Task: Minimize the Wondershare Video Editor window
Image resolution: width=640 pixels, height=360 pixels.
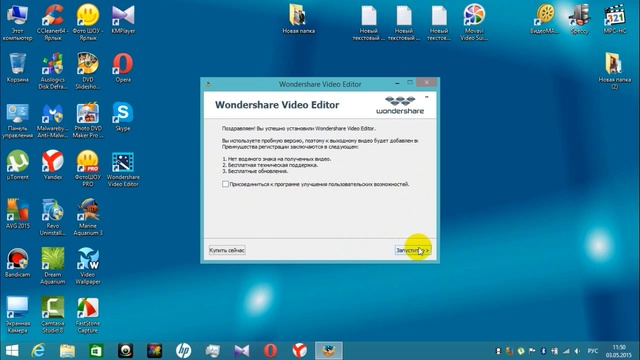Action: tap(397, 83)
